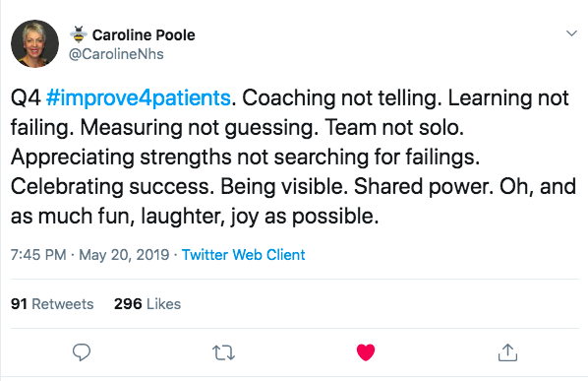This screenshot has width=588, height=381.
Task: Click the 'Celebrating success' sentence
Action: [112, 186]
